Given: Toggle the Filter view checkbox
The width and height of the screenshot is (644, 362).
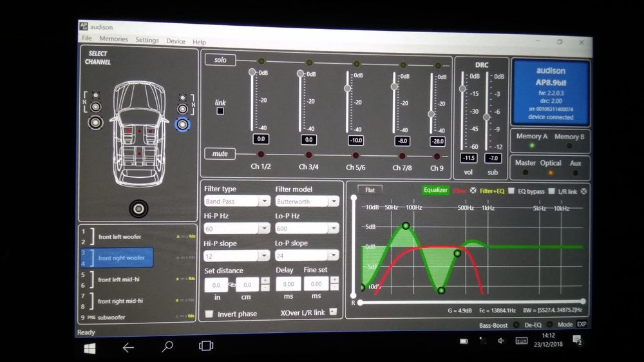Looking at the screenshot, I should coord(473,191).
